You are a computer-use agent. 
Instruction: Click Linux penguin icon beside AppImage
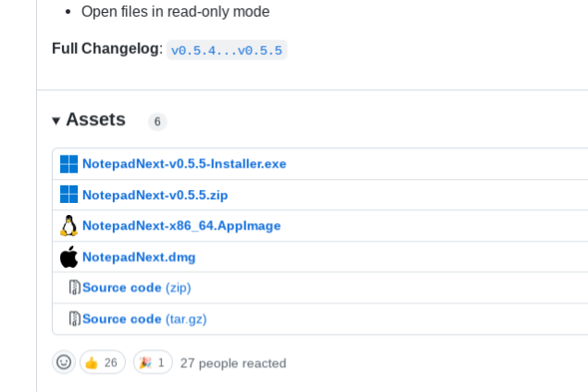tap(69, 225)
